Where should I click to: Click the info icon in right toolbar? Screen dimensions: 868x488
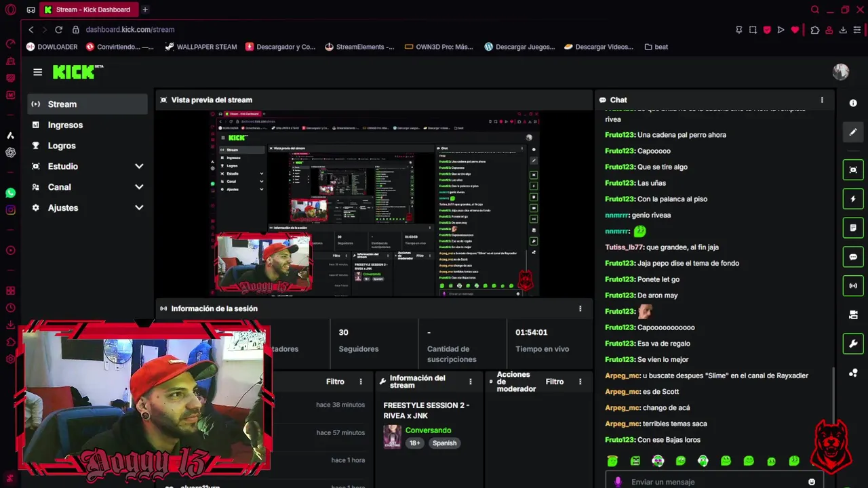[853, 103]
